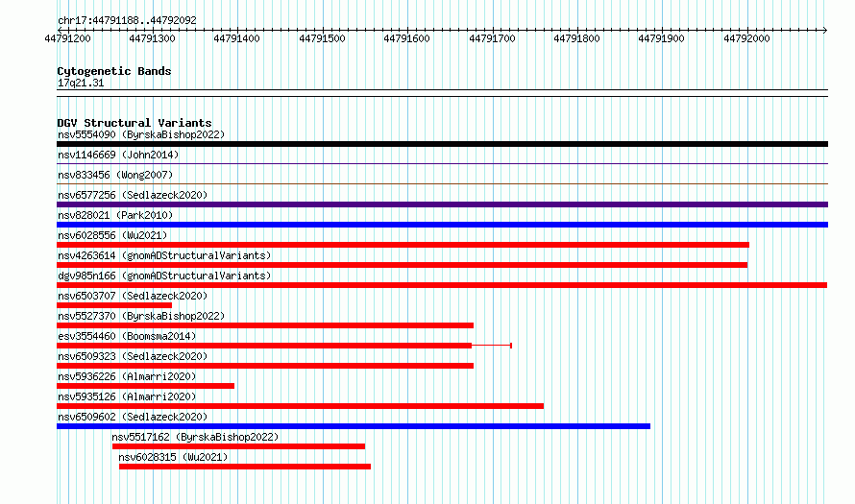Select the red nsv5517162 variant bar
Screen dimensions: 855x504
[239, 446]
